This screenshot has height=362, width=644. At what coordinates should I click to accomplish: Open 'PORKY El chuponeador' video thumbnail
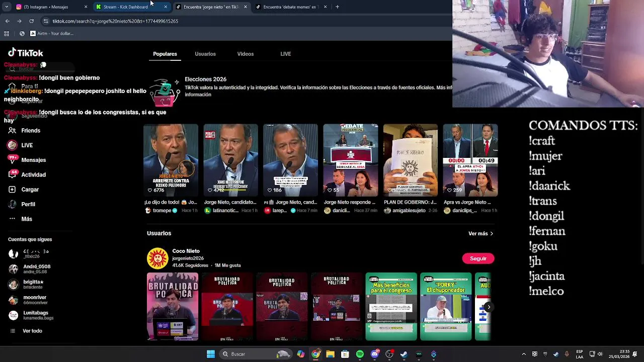tap(446, 307)
